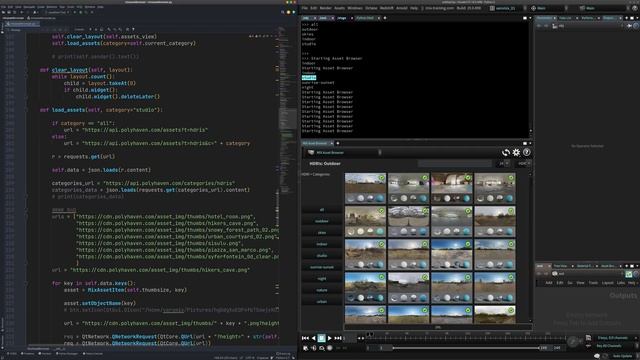Select the nature category button
This screenshot has width=640, height=360.
click(322, 290)
